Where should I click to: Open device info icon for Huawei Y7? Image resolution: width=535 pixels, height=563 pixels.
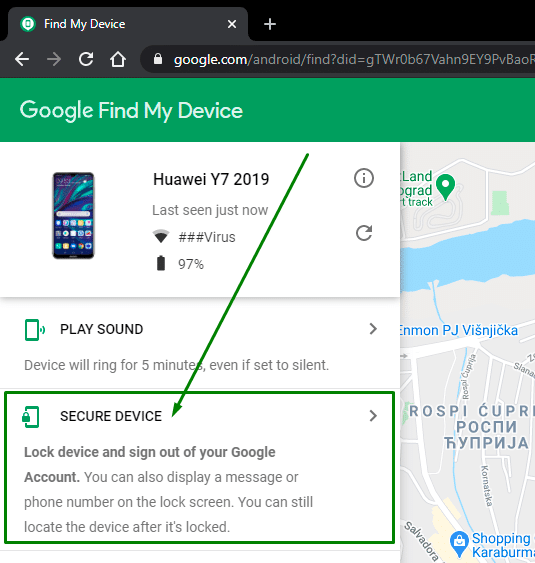point(364,178)
